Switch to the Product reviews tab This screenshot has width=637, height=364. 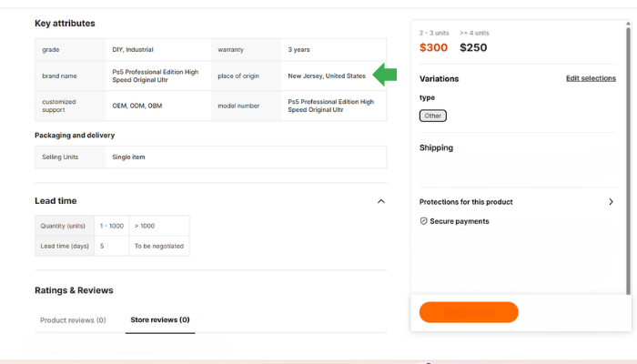73,320
